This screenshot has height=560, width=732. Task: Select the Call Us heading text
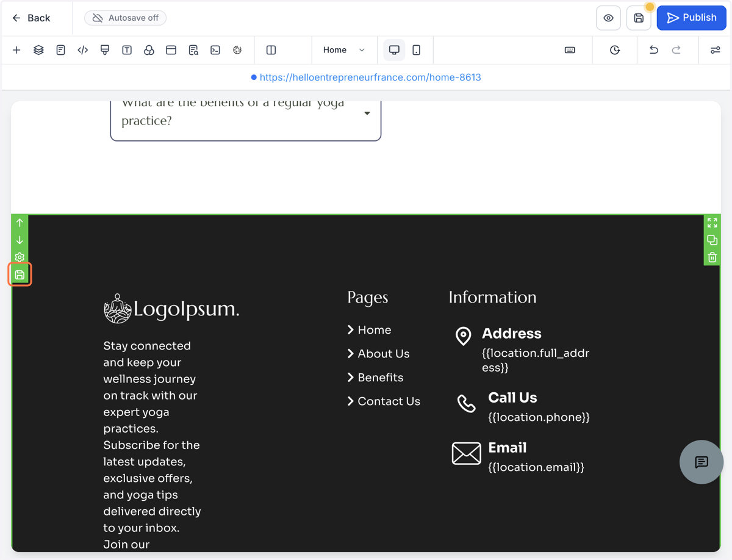click(512, 398)
